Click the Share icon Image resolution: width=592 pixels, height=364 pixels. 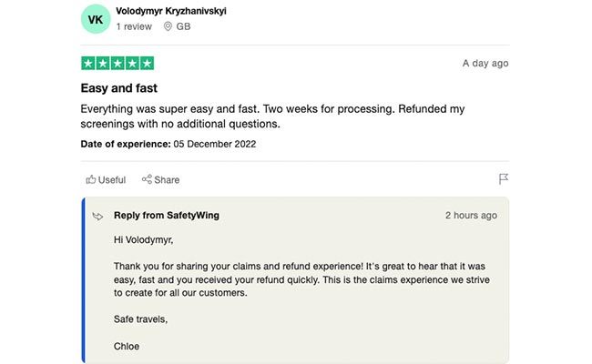[x=147, y=180]
